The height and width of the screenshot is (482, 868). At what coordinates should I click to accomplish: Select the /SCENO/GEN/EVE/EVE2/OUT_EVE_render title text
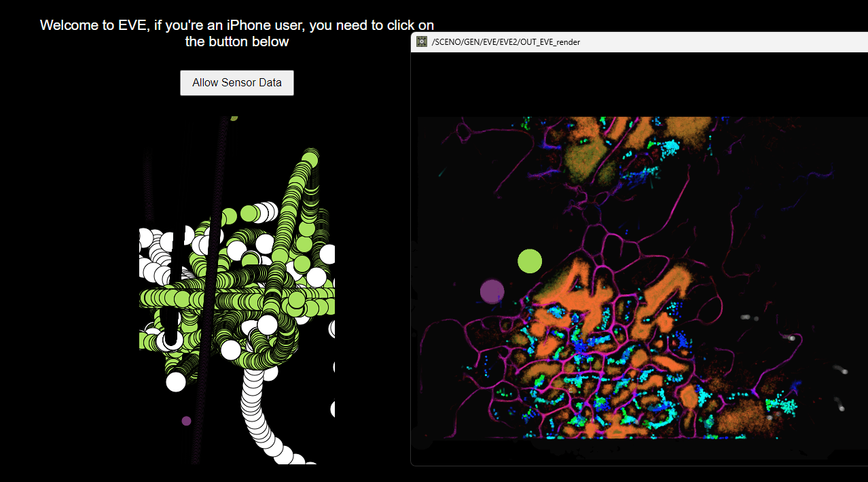pyautogui.click(x=505, y=42)
